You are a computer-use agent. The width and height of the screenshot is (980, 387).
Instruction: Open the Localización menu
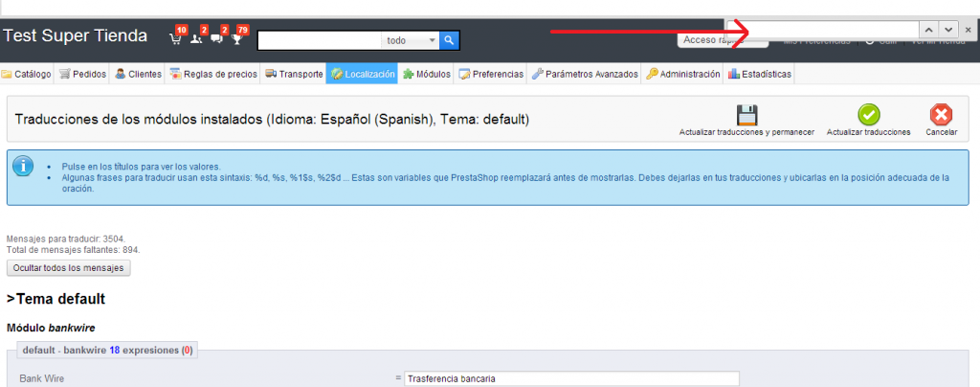362,74
